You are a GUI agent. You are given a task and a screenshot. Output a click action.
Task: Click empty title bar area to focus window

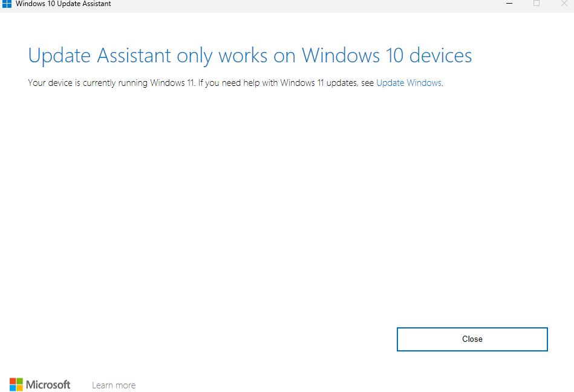[x=302, y=4]
